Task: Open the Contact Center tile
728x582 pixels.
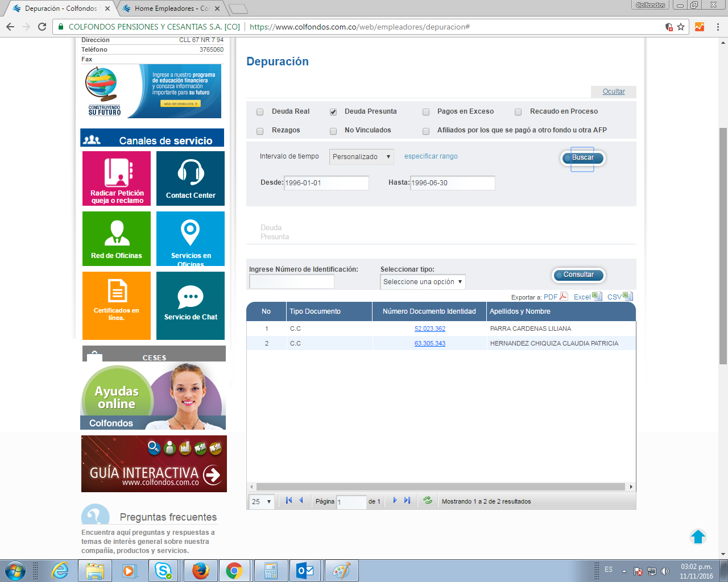Action: (191, 178)
